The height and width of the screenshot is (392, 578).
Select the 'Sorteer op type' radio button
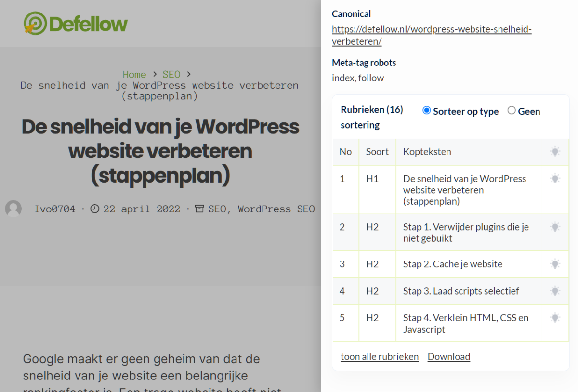coord(426,111)
